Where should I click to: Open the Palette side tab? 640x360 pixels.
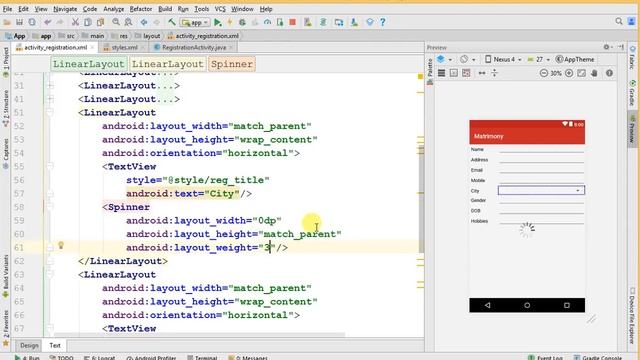pos(430,71)
